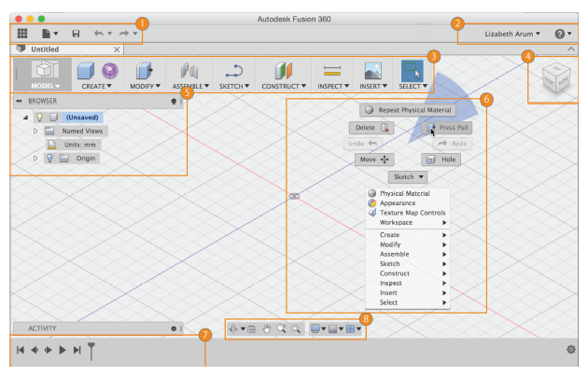Click the Undo marking menu button

[363, 144]
